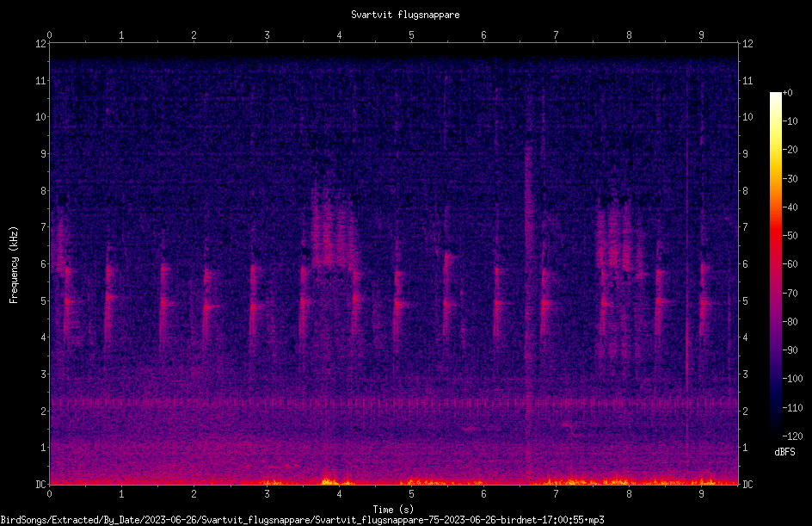Click '0' on the bottom time axis

point(49,494)
